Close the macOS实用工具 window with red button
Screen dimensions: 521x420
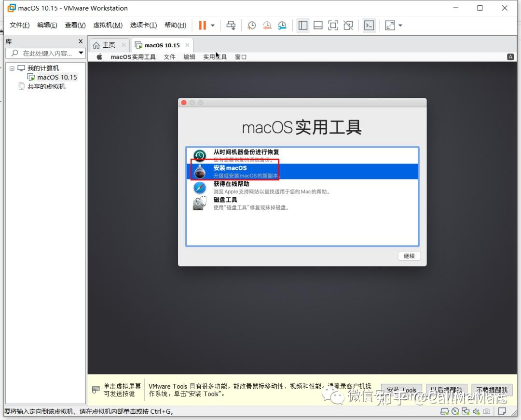click(x=184, y=103)
